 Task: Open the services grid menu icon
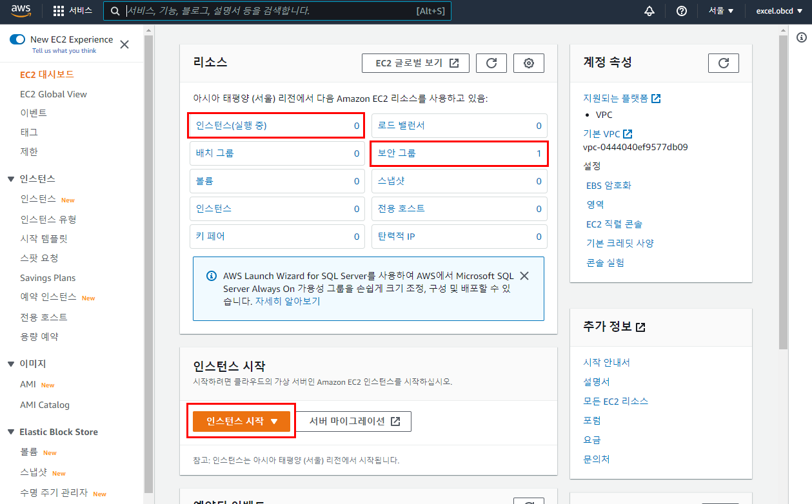[x=59, y=11]
